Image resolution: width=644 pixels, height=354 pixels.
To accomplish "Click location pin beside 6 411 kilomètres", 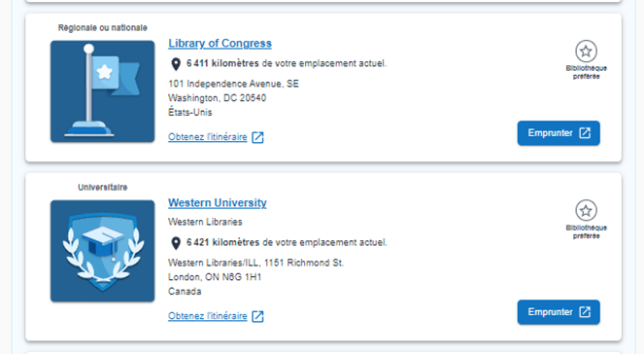I will (x=176, y=64).
